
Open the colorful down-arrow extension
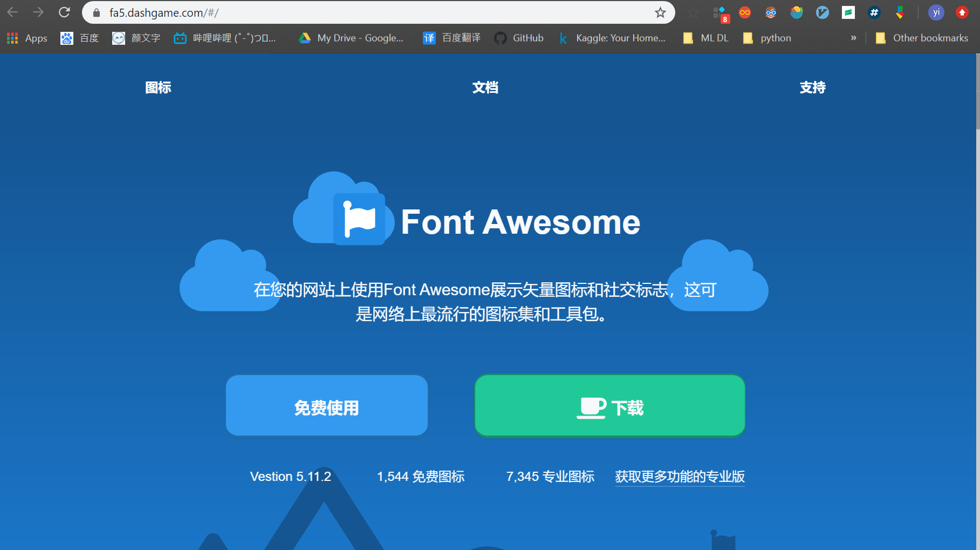coord(900,12)
